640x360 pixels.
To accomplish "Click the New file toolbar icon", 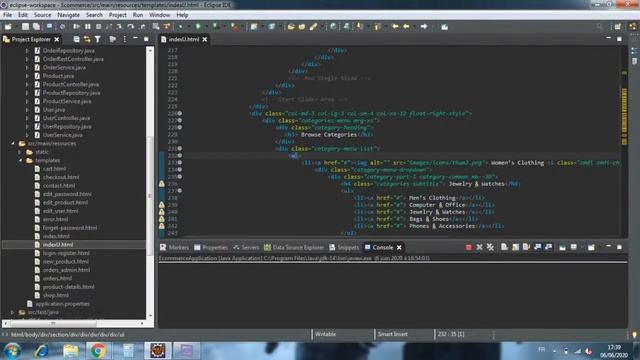I will [x=8, y=27].
